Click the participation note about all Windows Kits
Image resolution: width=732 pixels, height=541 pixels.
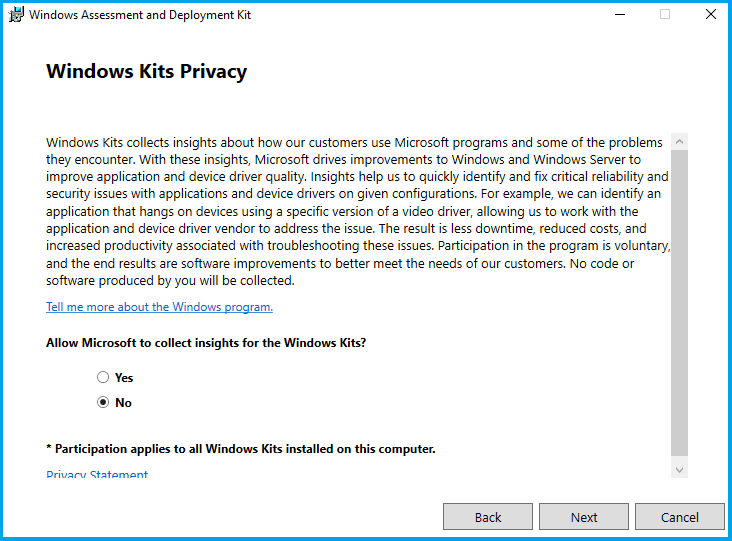pos(241,449)
